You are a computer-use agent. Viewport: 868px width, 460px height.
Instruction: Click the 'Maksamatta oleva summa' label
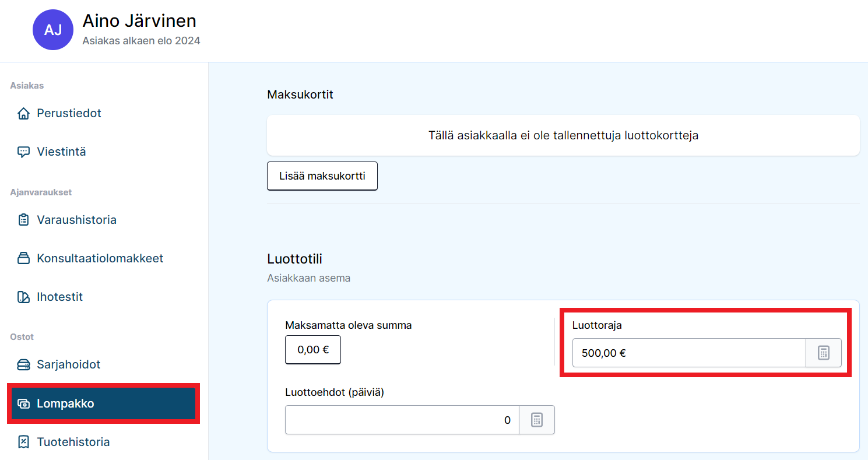[x=349, y=325]
